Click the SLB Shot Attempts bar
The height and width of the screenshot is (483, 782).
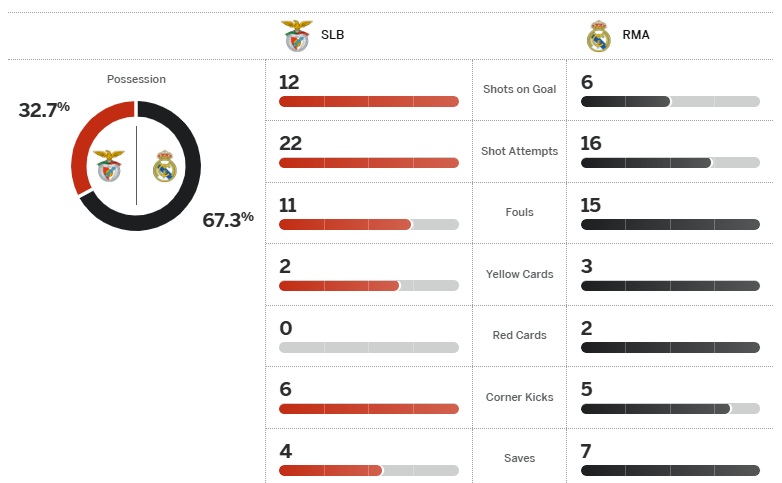click(x=368, y=162)
